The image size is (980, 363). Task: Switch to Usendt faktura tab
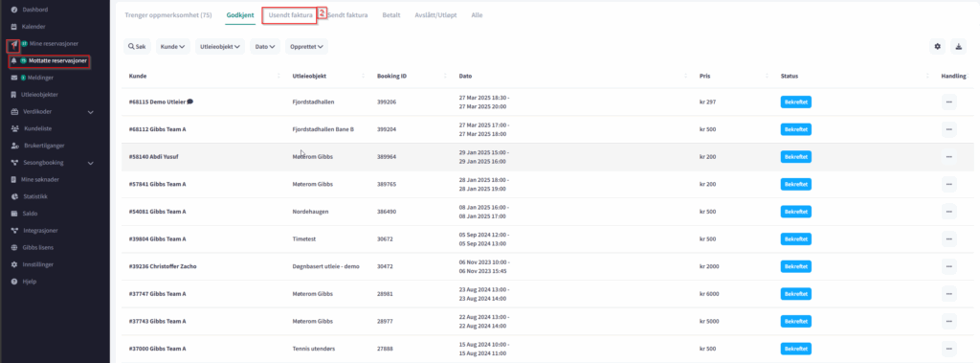coord(290,15)
